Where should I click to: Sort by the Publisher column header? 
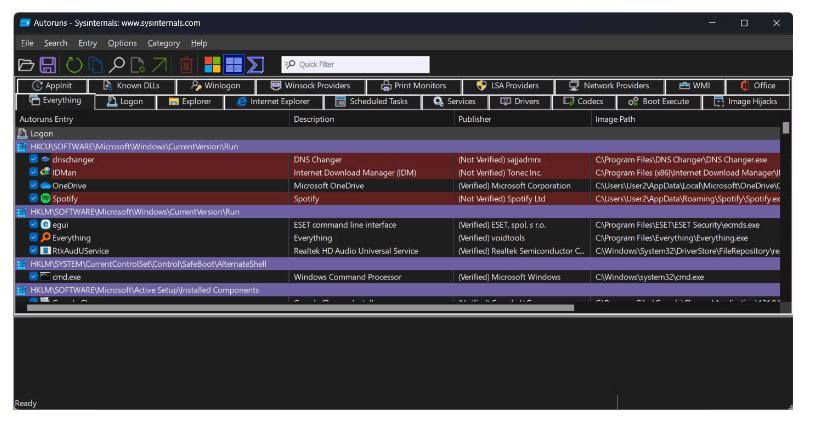tap(474, 119)
